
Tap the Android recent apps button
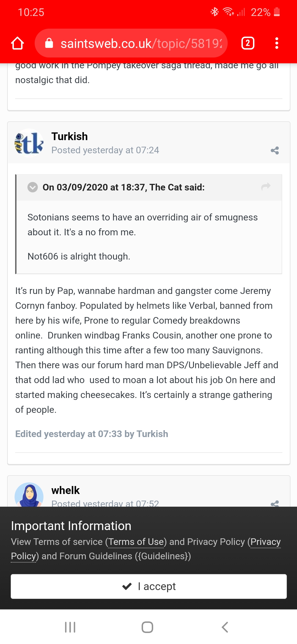70,627
